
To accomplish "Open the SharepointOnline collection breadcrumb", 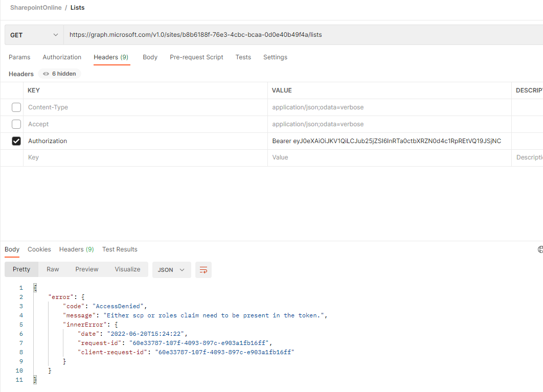I will point(36,8).
